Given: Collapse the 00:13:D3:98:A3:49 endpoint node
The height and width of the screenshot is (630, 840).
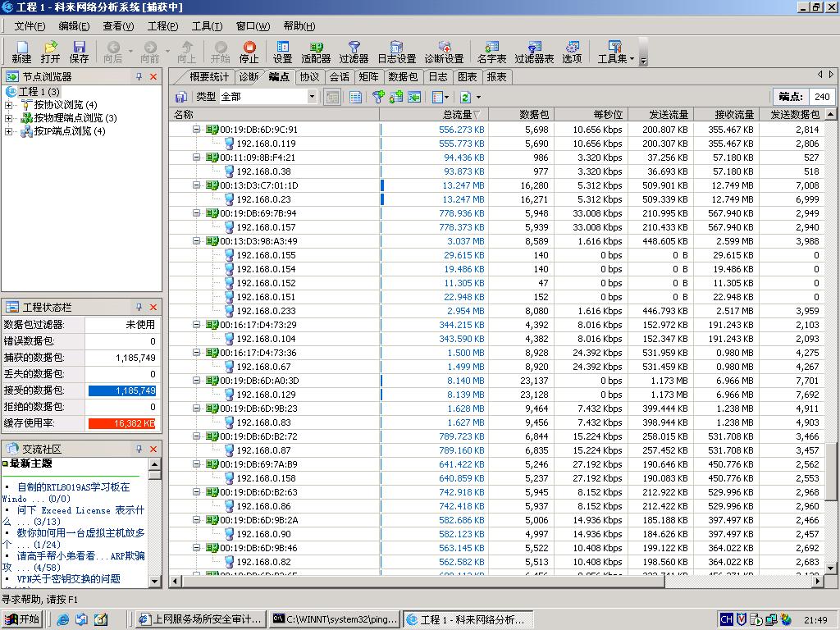Looking at the screenshot, I should pos(197,241).
